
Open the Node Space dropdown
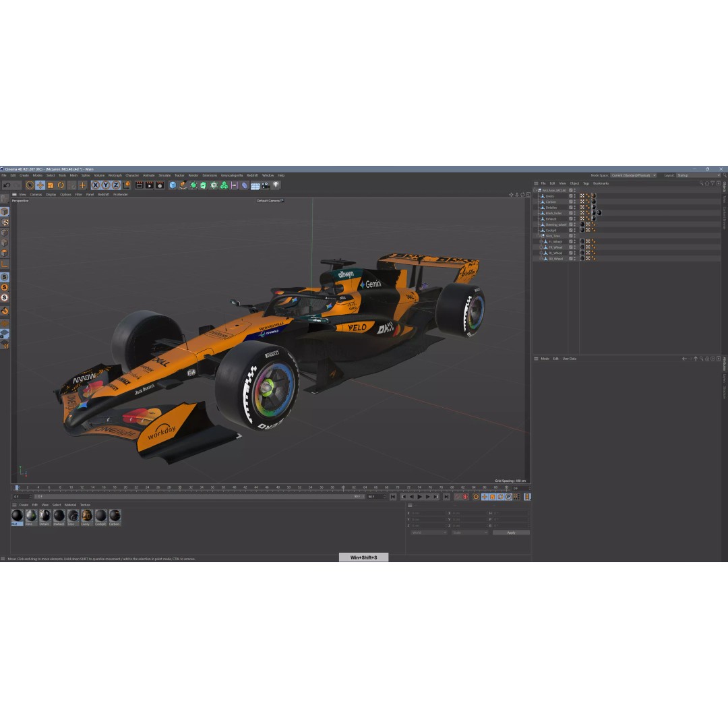[632, 176]
